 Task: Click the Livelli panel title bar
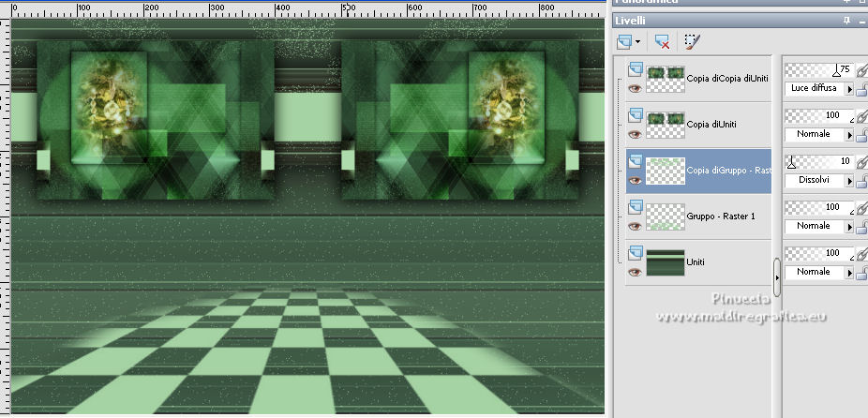740,21
